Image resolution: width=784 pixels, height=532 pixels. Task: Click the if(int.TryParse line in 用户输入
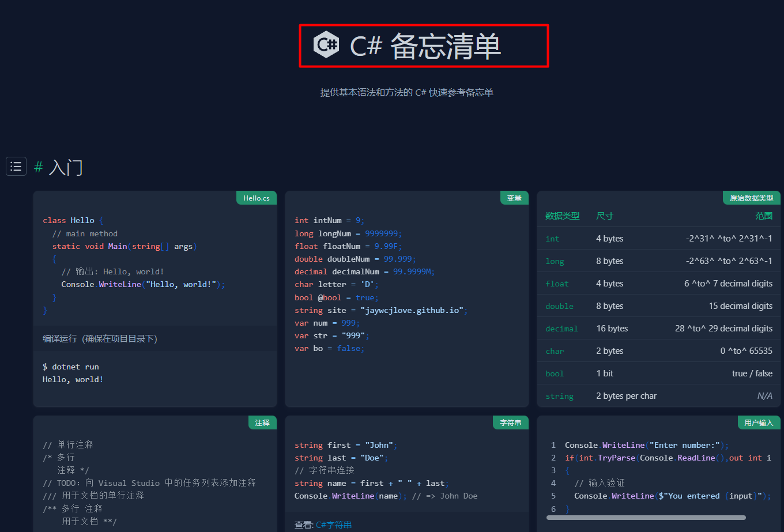[668, 458]
